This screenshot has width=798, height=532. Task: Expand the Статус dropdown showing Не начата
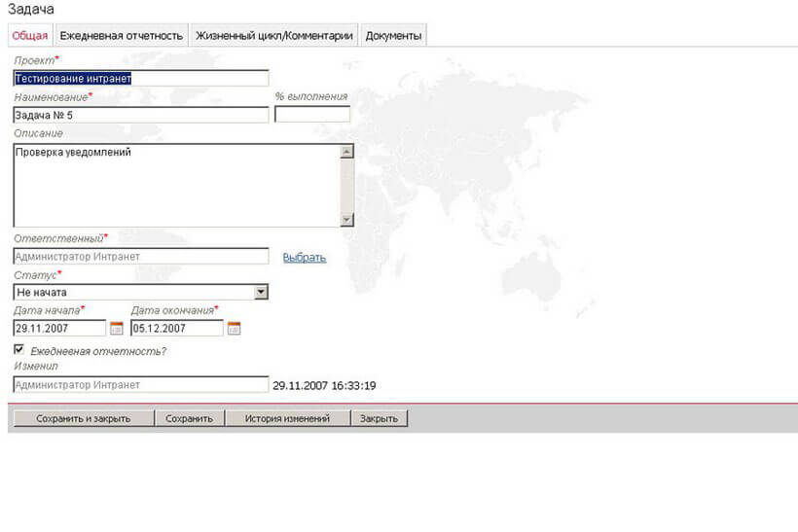pos(260,292)
